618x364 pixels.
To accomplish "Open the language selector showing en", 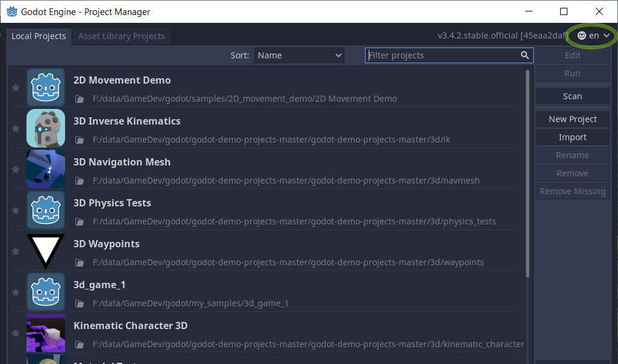I will click(593, 36).
